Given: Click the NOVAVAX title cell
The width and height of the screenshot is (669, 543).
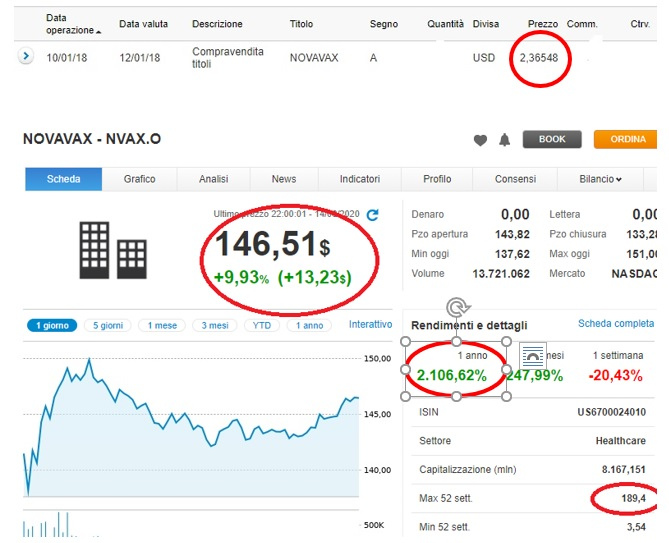Looking at the screenshot, I should coord(314,58).
